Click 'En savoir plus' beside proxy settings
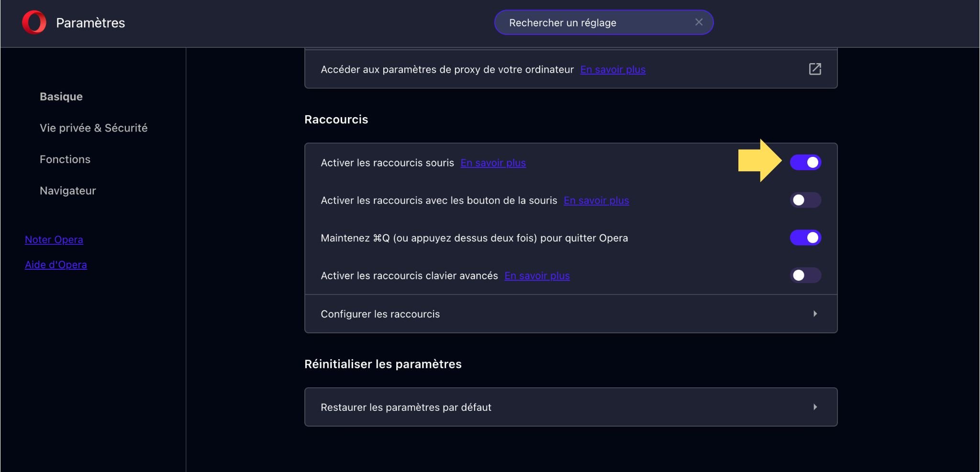 point(612,69)
